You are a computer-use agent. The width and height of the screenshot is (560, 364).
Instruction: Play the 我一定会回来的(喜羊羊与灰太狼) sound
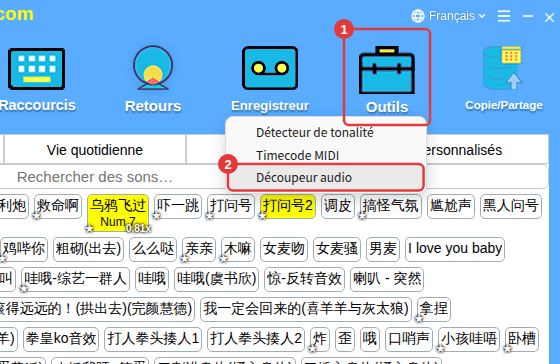(306, 309)
